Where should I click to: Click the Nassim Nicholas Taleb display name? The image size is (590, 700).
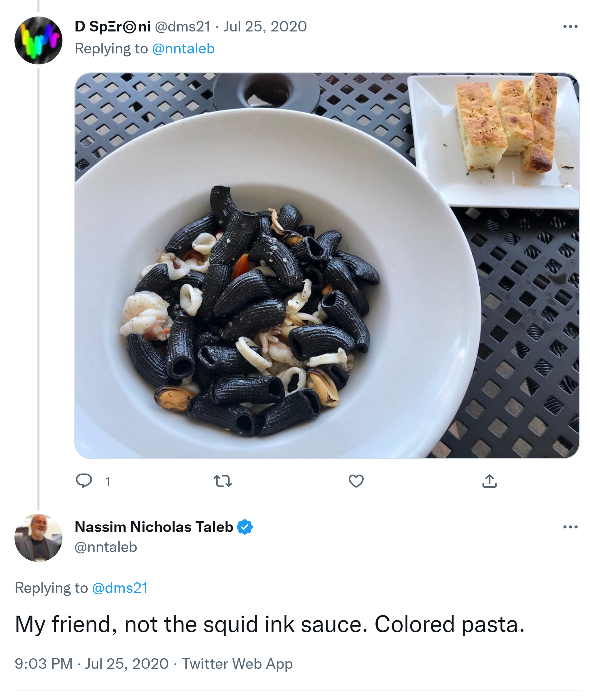(x=154, y=527)
